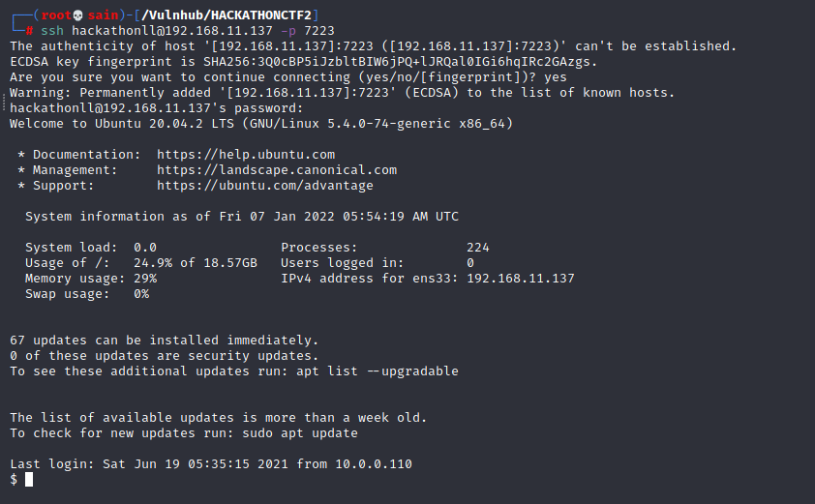Click the -p flag in the ssh command
The height and width of the screenshot is (504, 815).
[x=287, y=31]
